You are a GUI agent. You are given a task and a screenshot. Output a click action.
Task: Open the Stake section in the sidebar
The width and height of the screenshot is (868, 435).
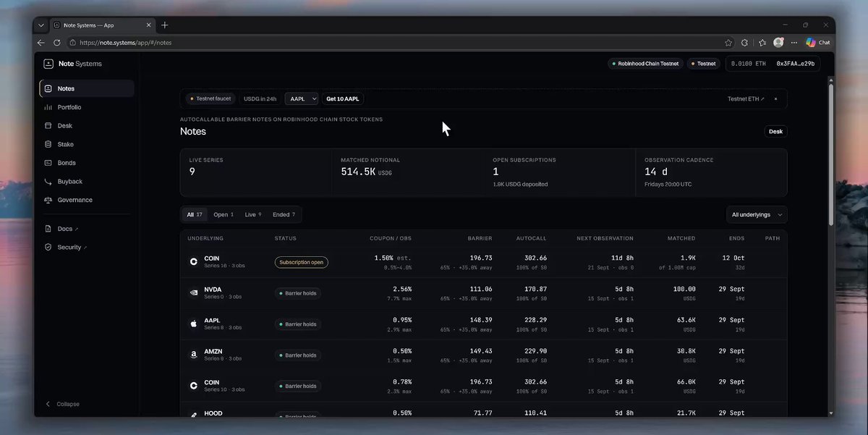coord(87,145)
